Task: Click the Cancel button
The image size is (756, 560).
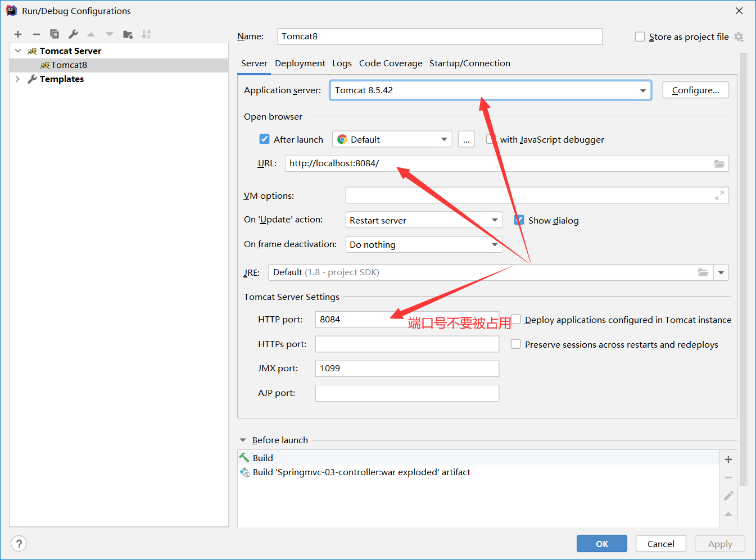Action: tap(661, 544)
